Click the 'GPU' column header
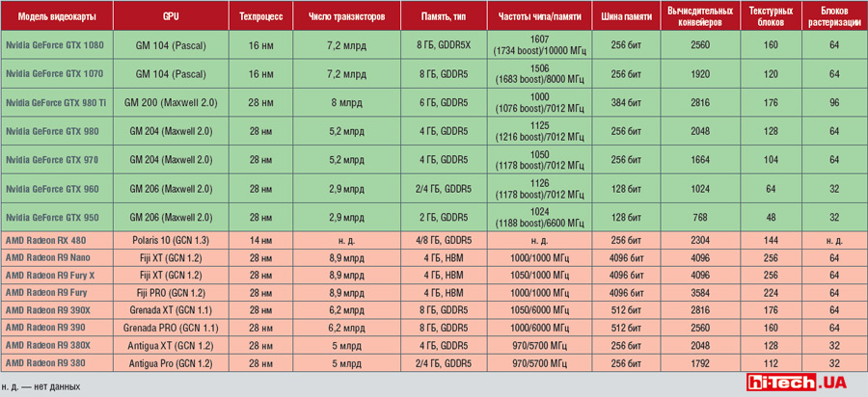Image resolution: width=868 pixels, height=397 pixels. [x=171, y=17]
